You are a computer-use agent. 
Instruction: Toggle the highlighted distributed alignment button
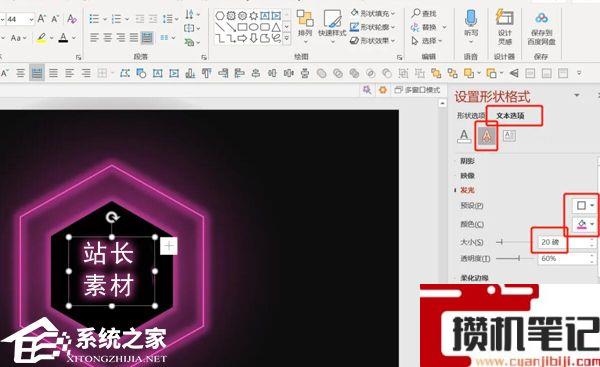tap(147, 38)
